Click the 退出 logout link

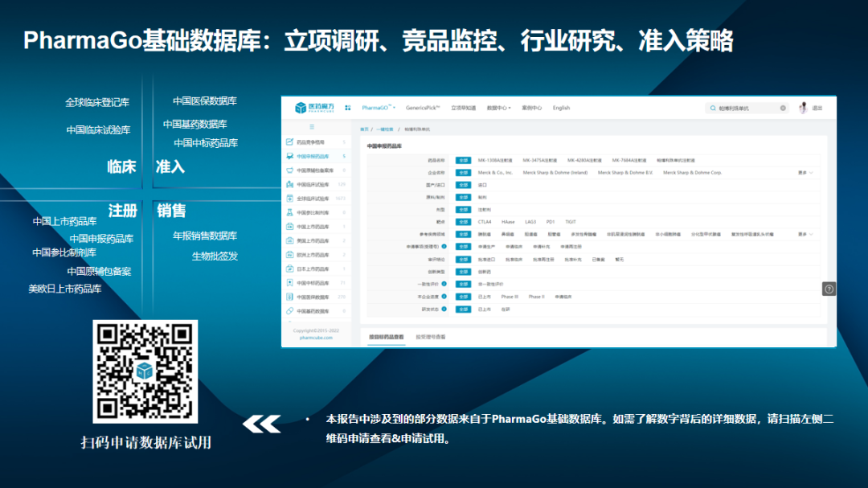click(x=817, y=108)
